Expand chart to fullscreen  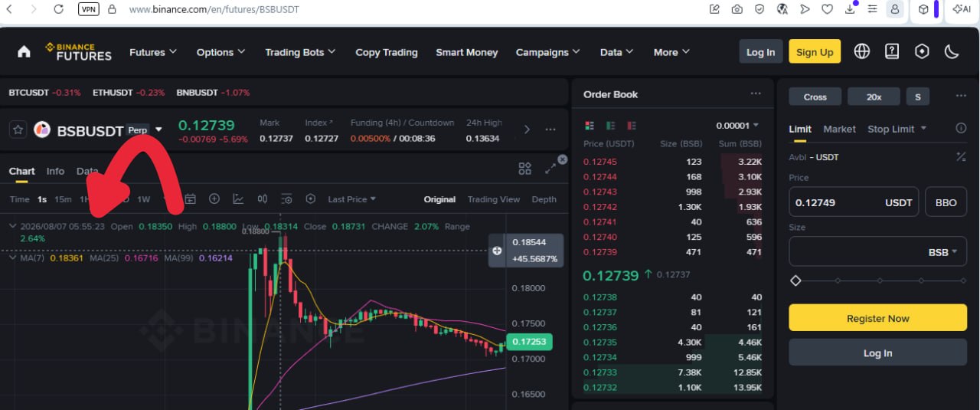point(550,169)
